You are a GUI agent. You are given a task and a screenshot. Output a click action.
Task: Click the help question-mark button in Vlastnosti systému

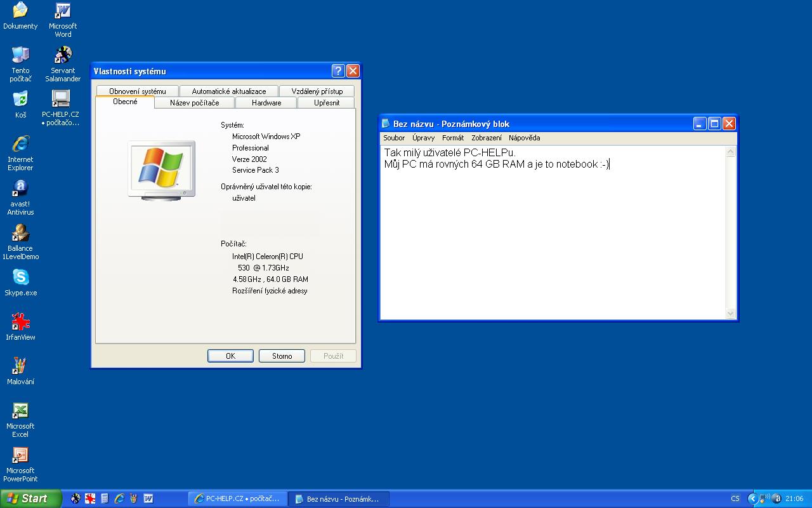point(338,70)
